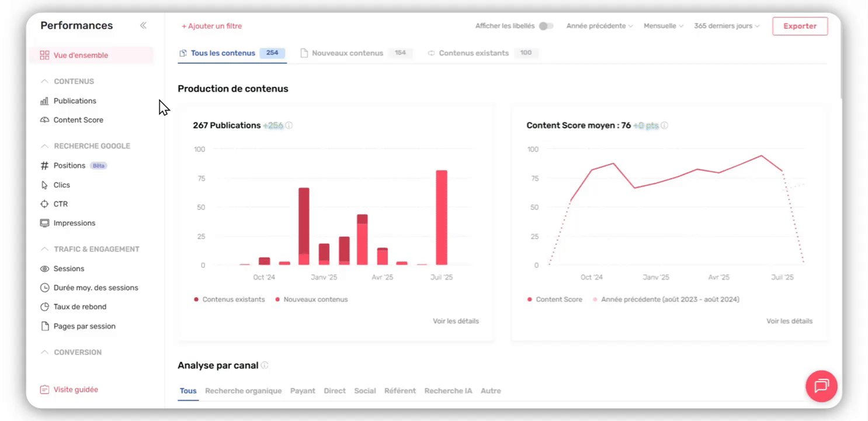
Task: Click the Sessions eye icon
Action: coord(44,269)
